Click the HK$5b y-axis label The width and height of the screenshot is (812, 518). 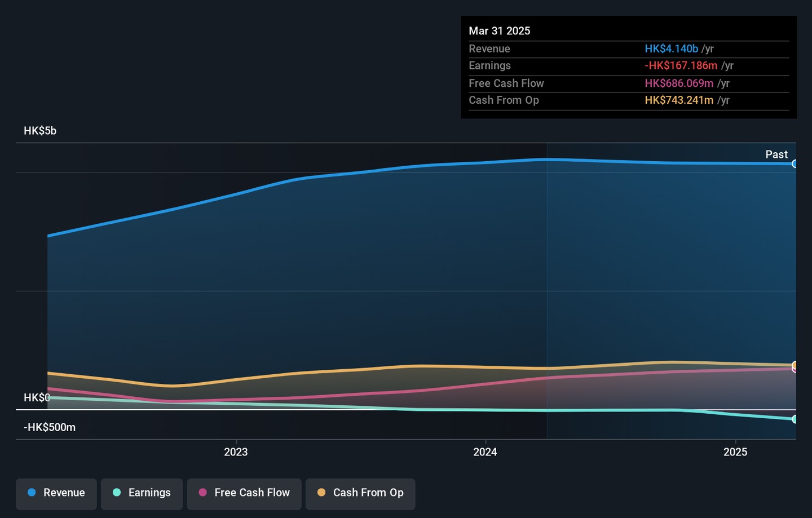pos(40,131)
